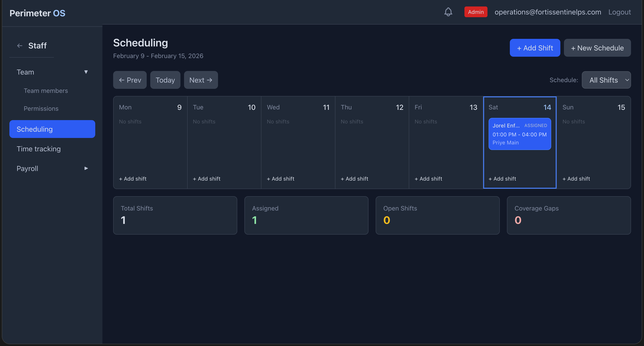Screen dimensions: 644x346
Task: Add shift on Monday the 9th
Action: tap(133, 179)
